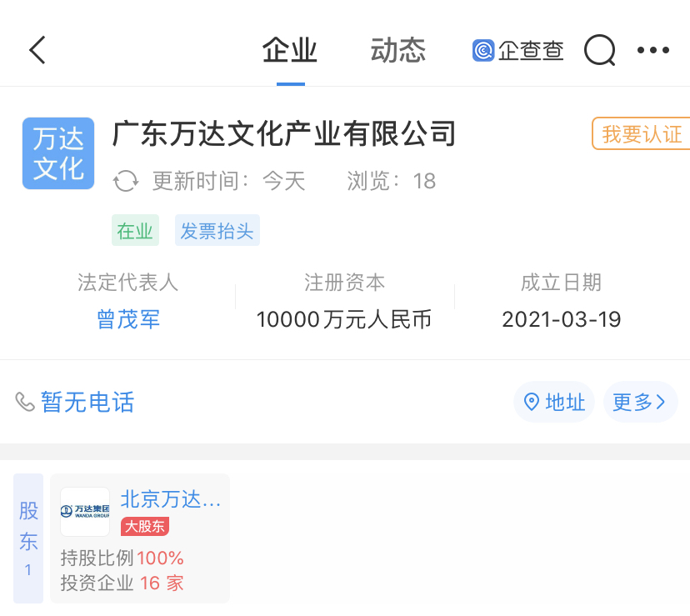
Task: Open the 地址 address button
Action: [554, 402]
